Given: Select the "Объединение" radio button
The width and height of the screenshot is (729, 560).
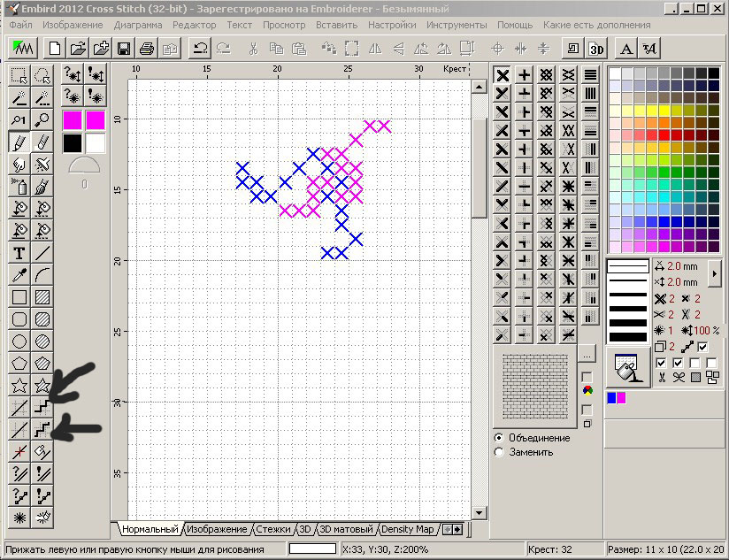Looking at the screenshot, I should (x=500, y=438).
